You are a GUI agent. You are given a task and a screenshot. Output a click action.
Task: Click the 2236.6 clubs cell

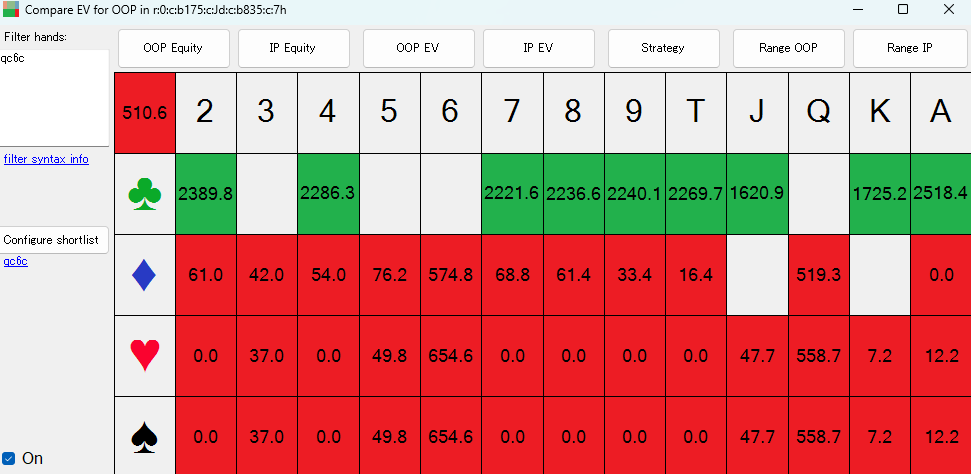click(x=574, y=194)
